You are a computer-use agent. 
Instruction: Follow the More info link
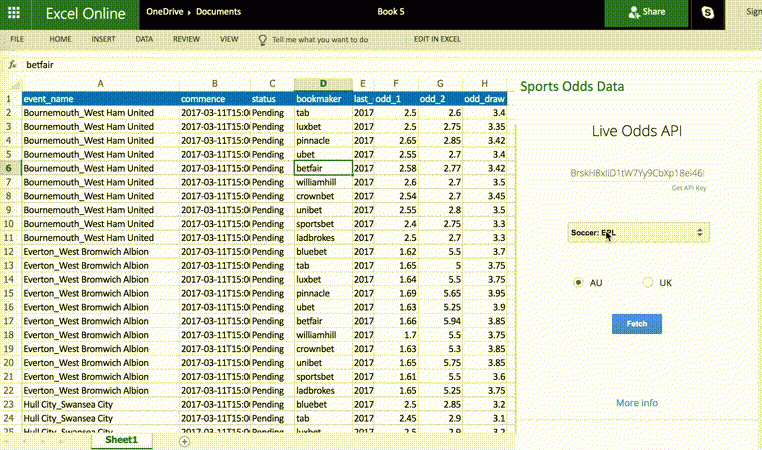(x=636, y=403)
